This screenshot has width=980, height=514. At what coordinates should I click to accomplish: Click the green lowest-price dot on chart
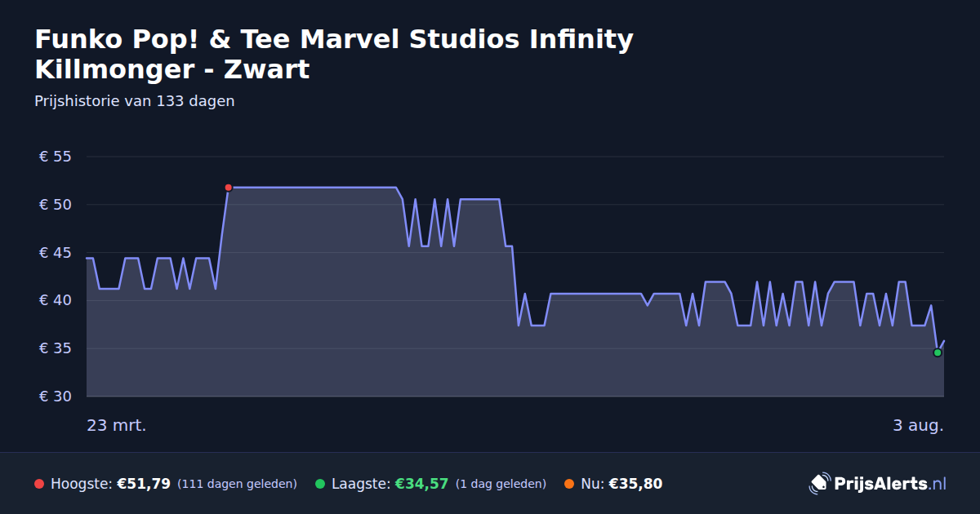pos(938,352)
